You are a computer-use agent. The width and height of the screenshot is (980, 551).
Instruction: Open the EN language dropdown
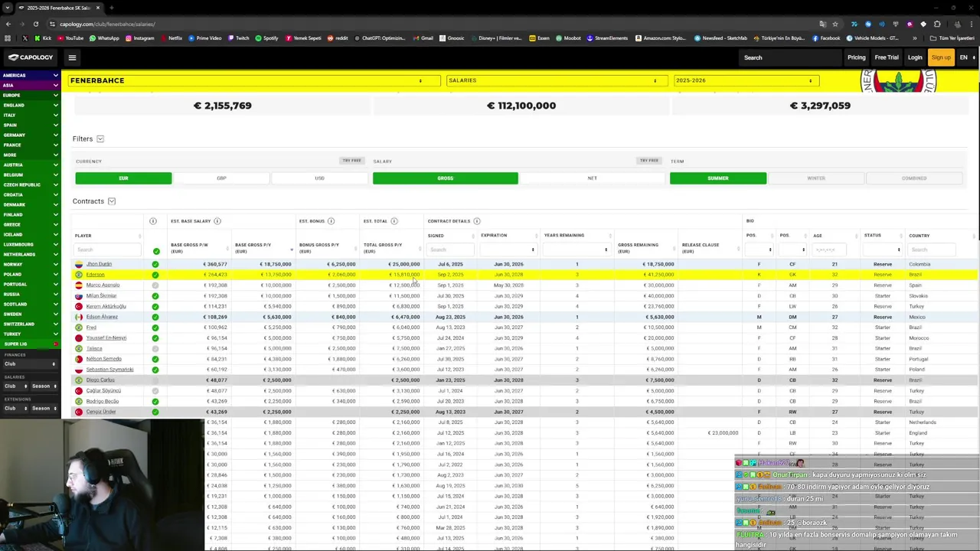point(968,57)
